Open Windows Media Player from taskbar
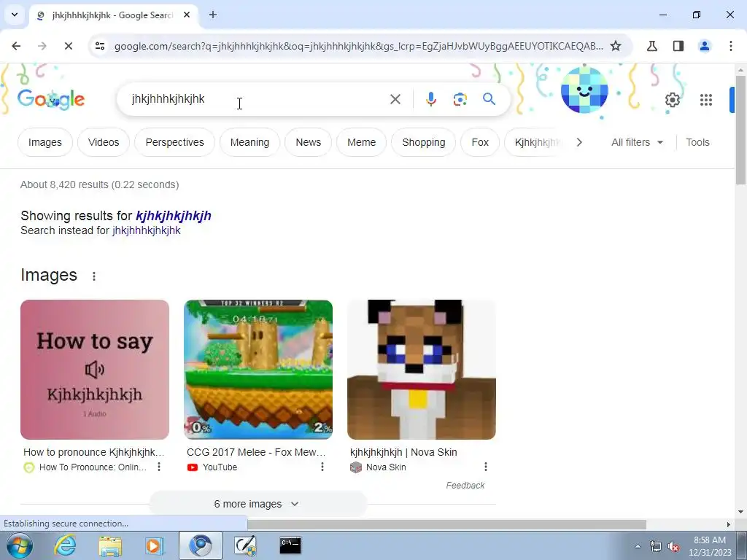 154,545
